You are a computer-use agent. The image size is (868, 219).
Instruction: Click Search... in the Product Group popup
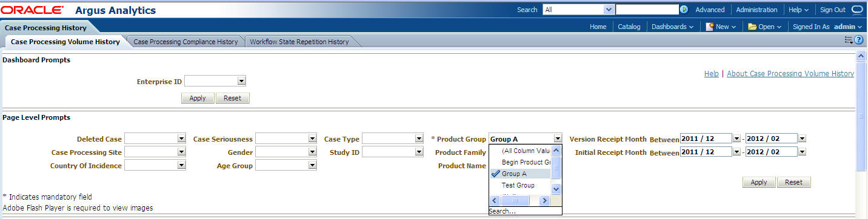[525, 211]
